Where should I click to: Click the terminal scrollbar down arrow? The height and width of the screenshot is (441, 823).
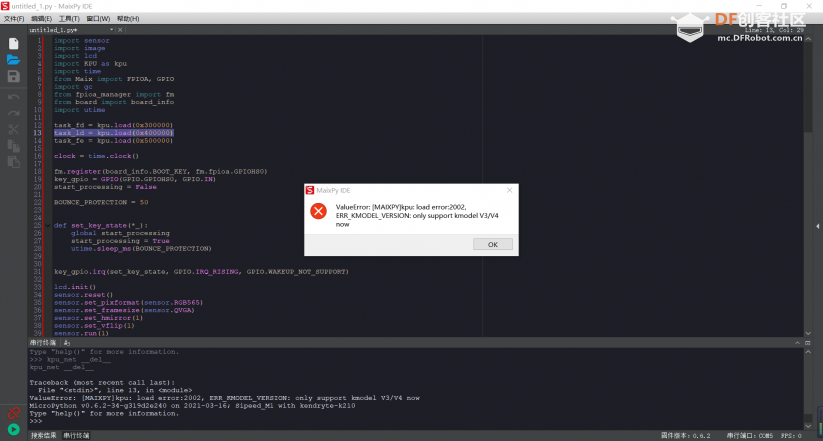point(808,425)
